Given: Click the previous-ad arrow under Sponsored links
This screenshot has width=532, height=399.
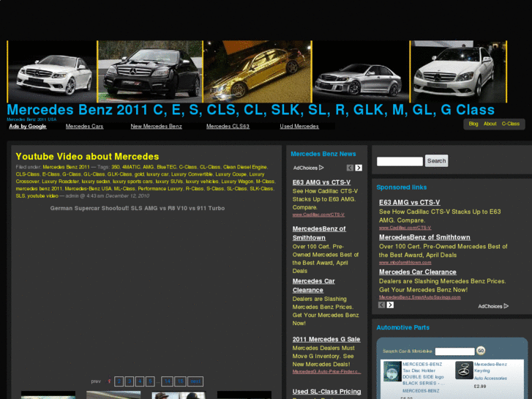Looking at the screenshot, I should pos(382,305).
